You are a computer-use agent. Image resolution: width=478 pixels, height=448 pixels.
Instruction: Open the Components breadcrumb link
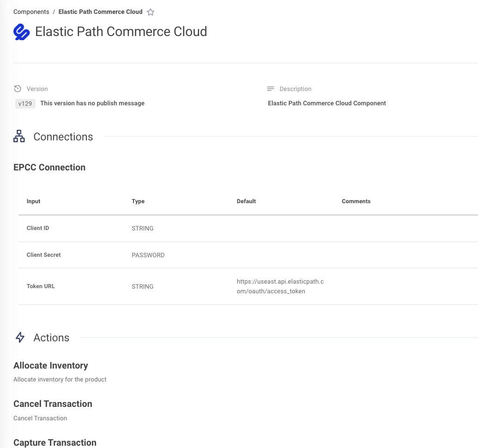31,12
